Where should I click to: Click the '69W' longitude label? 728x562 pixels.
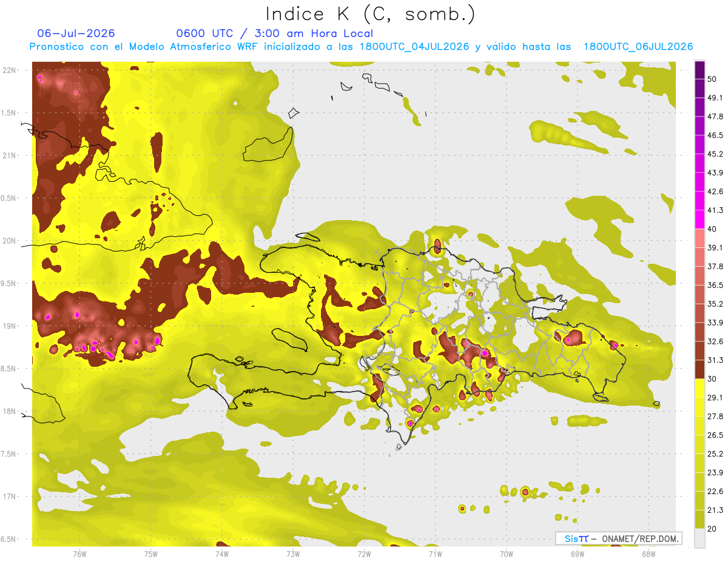(x=578, y=554)
